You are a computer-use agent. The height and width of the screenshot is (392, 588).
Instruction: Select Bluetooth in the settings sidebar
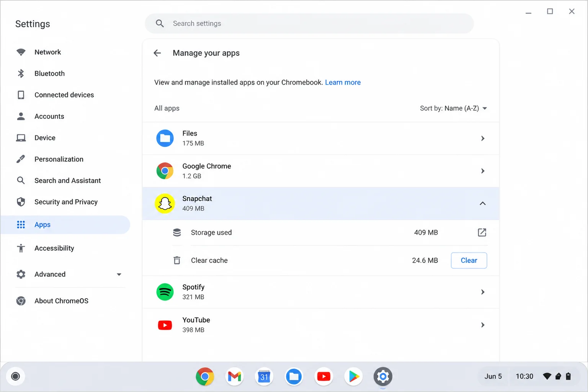[x=65, y=73]
